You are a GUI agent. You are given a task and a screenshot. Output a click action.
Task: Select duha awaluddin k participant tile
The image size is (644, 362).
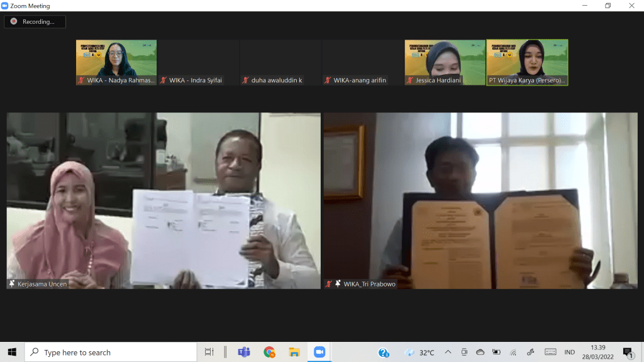(x=280, y=62)
